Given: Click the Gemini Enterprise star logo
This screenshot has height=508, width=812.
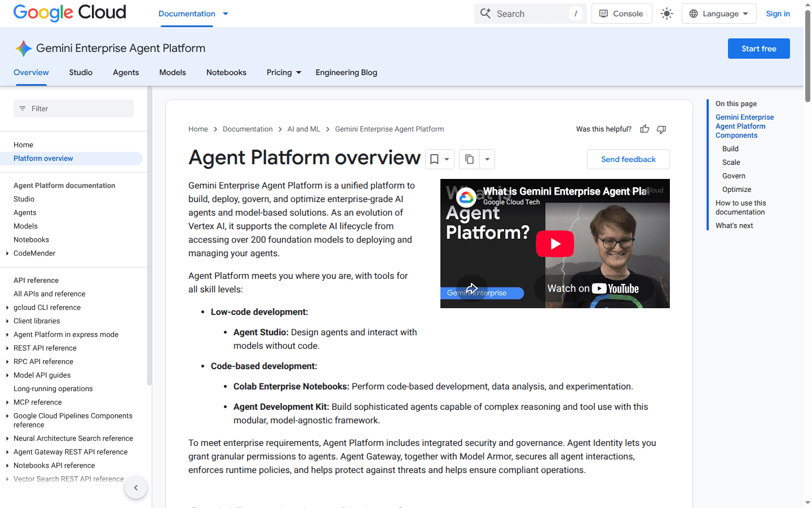Looking at the screenshot, I should point(23,49).
